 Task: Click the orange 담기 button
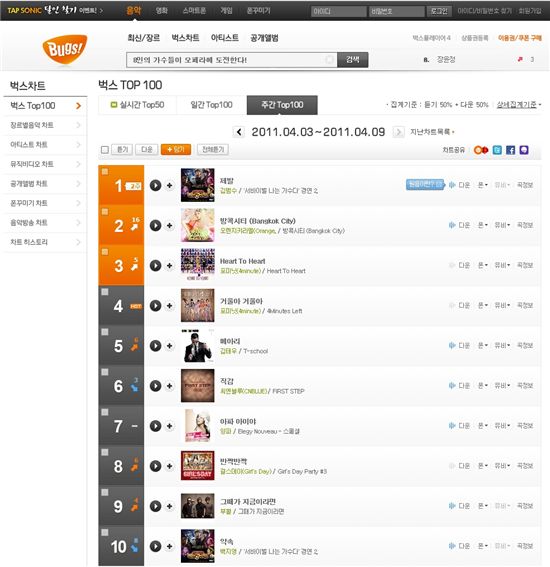[176, 150]
